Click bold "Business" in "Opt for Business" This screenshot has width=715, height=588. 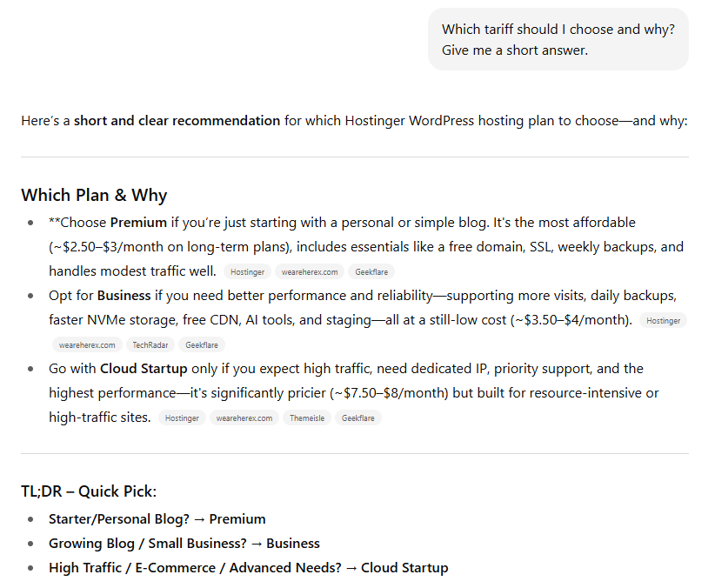coord(124,296)
